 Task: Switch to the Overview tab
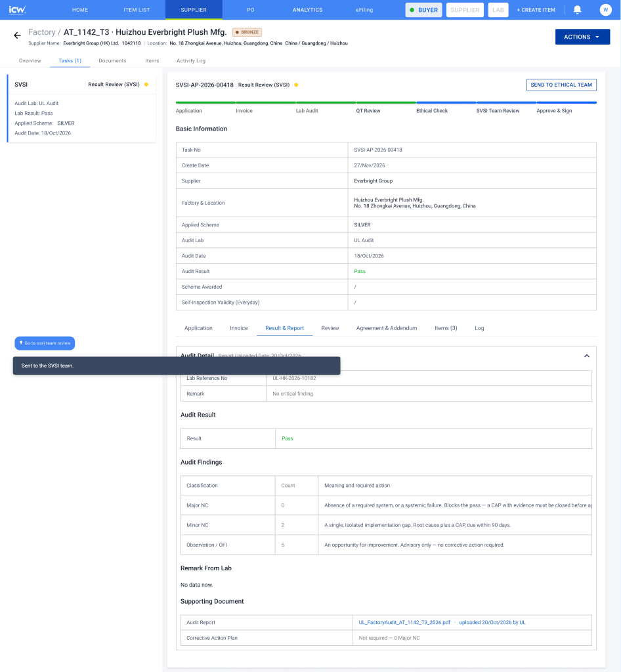(30, 61)
